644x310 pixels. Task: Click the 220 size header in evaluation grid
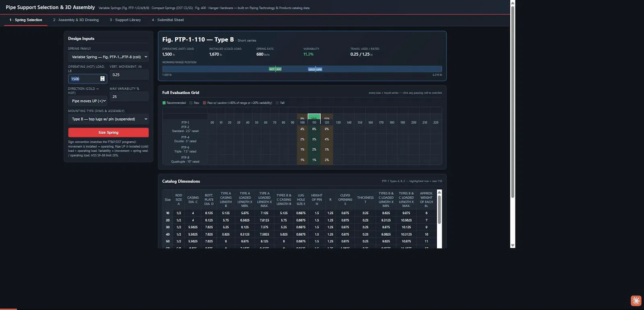tap(436, 123)
